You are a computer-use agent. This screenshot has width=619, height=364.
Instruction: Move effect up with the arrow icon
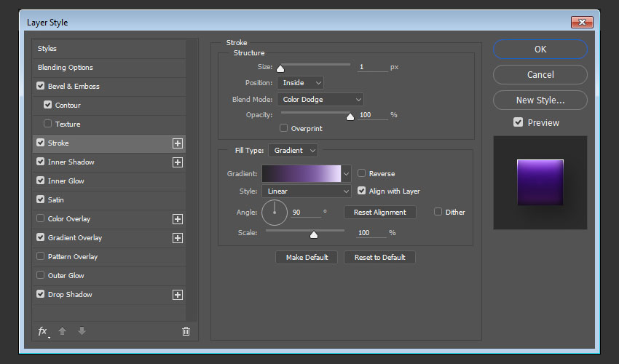tap(62, 331)
